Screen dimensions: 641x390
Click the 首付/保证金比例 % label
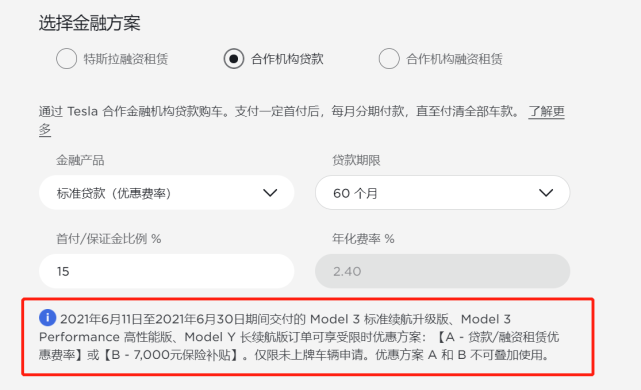(109, 239)
